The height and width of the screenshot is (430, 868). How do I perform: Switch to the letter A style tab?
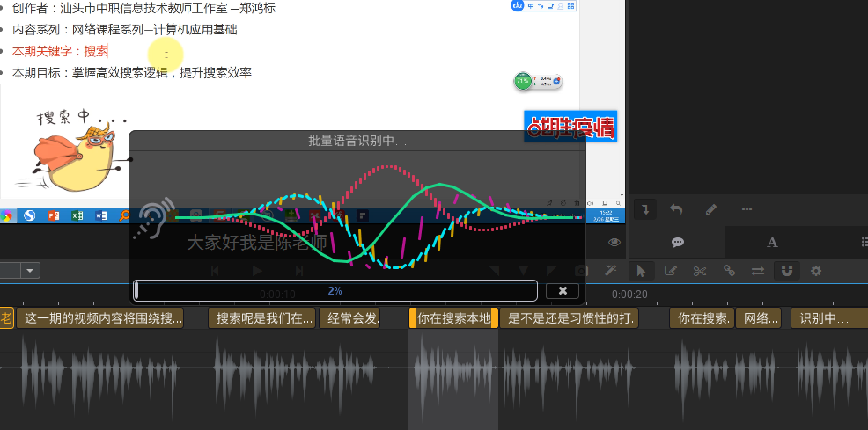click(x=772, y=242)
